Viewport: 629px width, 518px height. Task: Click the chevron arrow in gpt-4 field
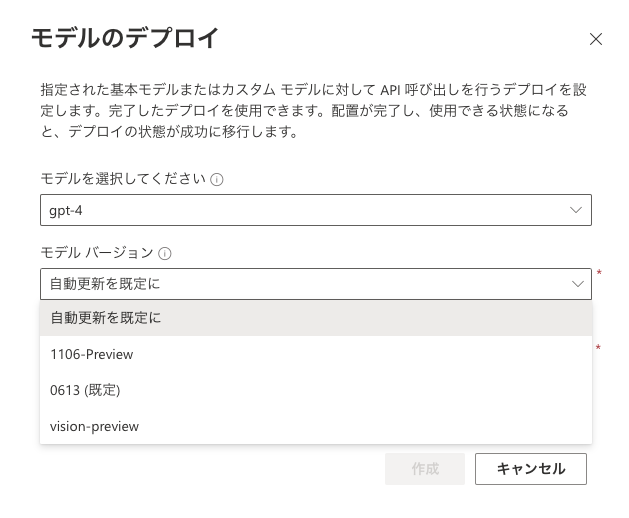click(576, 210)
